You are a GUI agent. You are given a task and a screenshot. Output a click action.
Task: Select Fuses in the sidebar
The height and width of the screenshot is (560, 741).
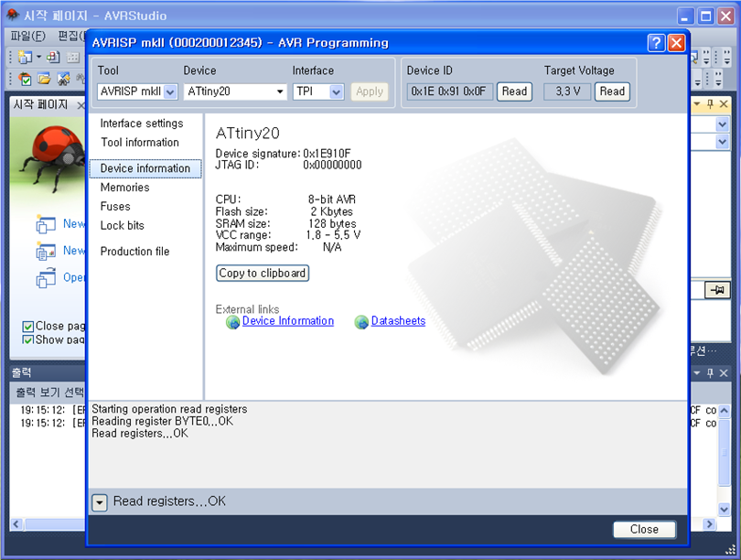click(x=115, y=207)
